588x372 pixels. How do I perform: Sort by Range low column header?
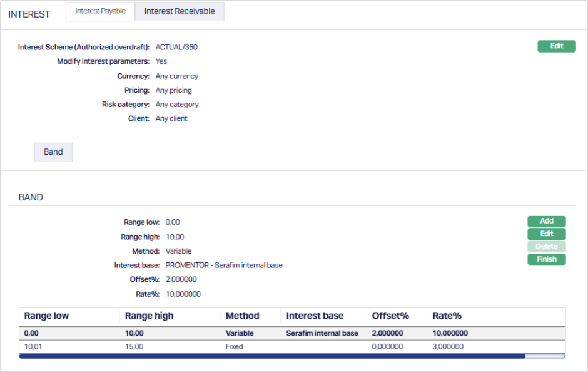click(x=47, y=316)
